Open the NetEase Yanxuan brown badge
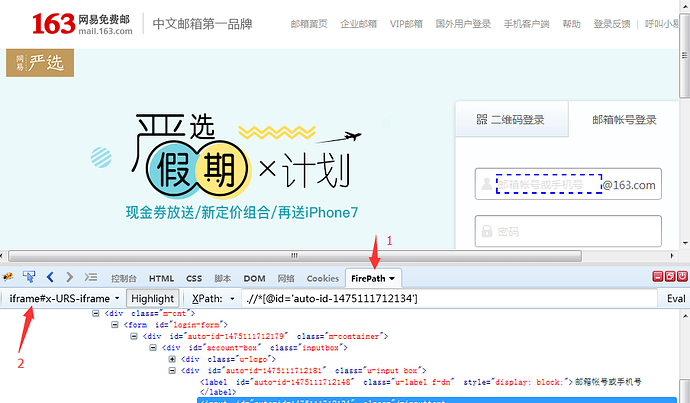 (40, 63)
